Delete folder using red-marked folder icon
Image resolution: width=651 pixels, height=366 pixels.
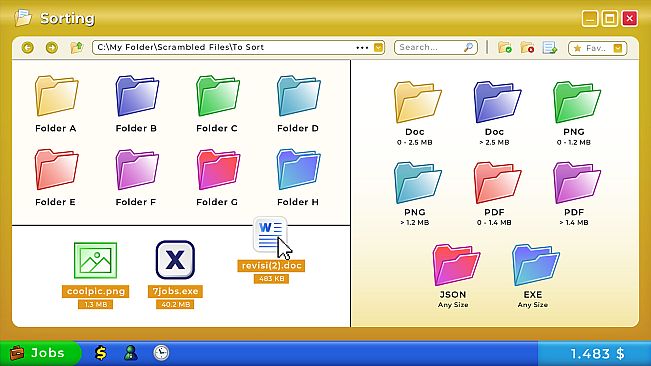(x=527, y=48)
